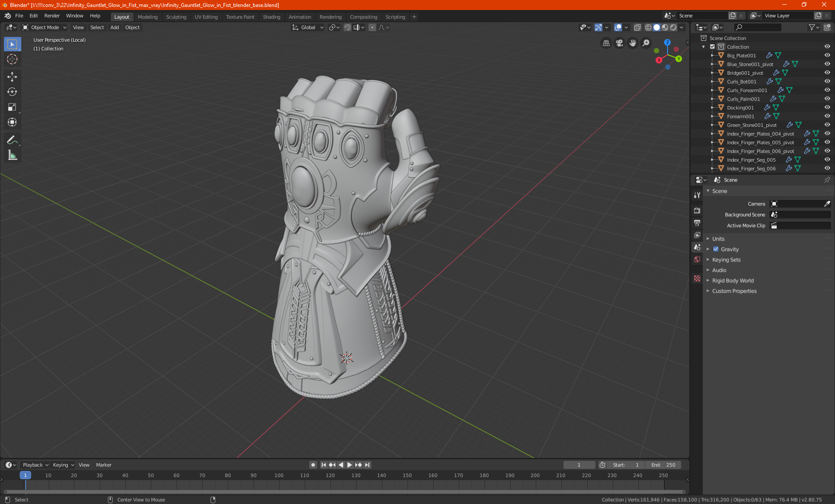This screenshot has height=504, width=835.
Task: Switch to the UV Editing workspace tab
Action: point(206,17)
